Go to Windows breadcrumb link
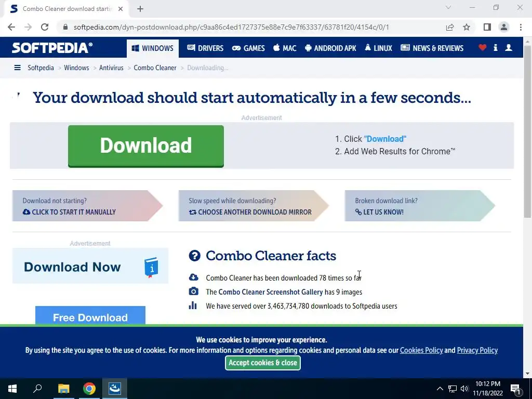Image resolution: width=532 pixels, height=399 pixels. [76, 68]
